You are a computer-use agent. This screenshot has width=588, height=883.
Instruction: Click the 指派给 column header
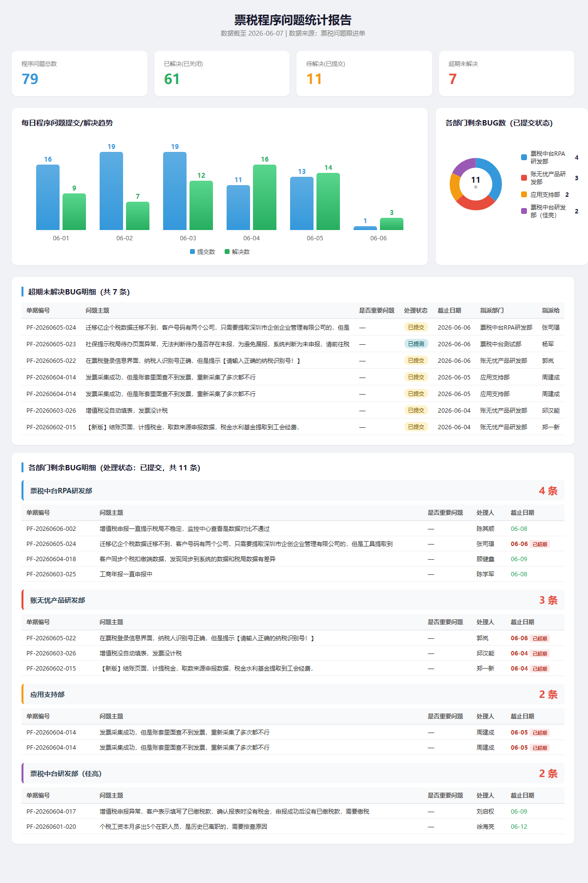pyautogui.click(x=550, y=311)
